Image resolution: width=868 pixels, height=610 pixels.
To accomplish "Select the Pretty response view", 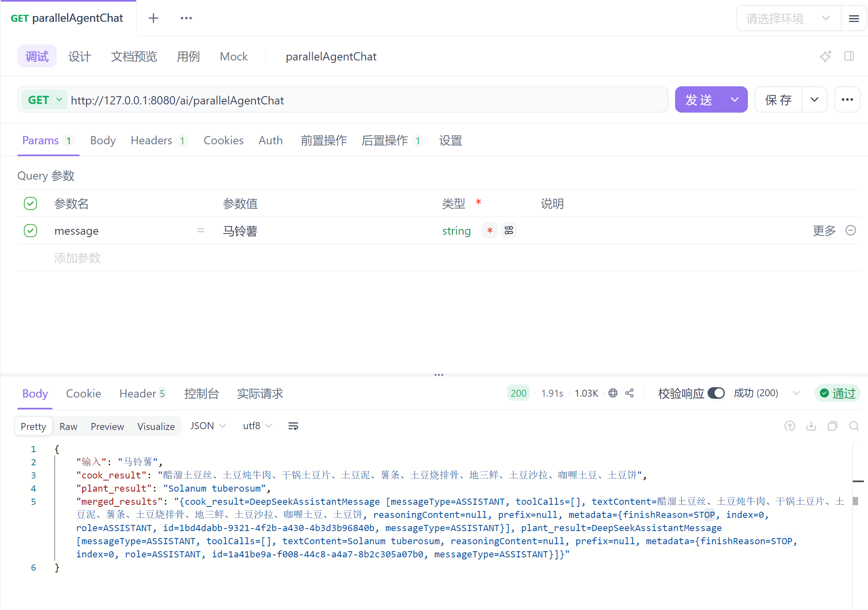I will [x=33, y=426].
